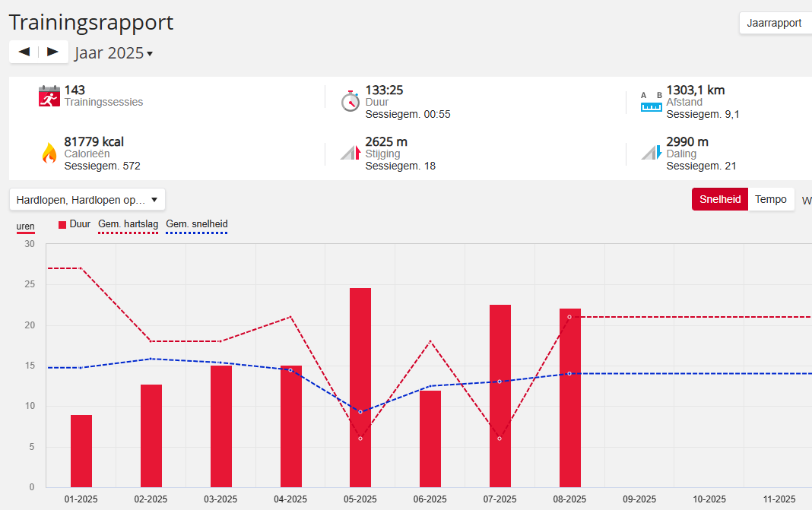Click the 05-2025 duration bar
The height and width of the screenshot is (510, 812).
(x=360, y=388)
